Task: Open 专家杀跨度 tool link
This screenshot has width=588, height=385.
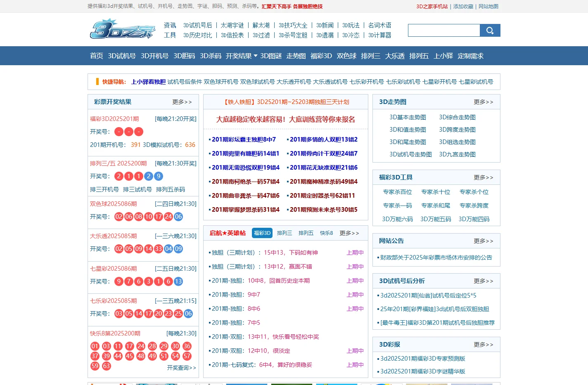Action: coord(474,205)
